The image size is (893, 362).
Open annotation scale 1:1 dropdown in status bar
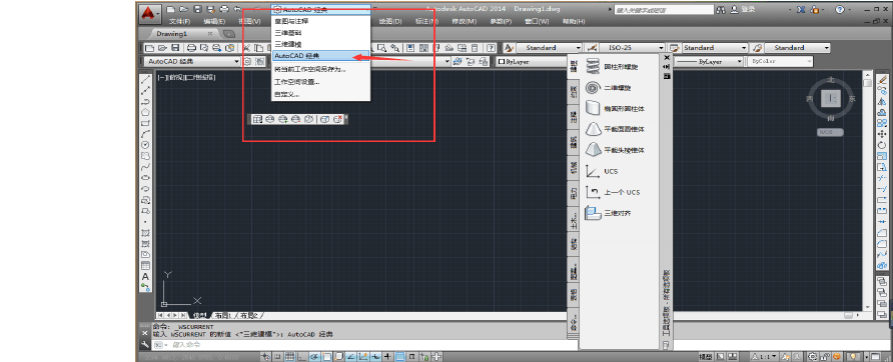pos(764,357)
